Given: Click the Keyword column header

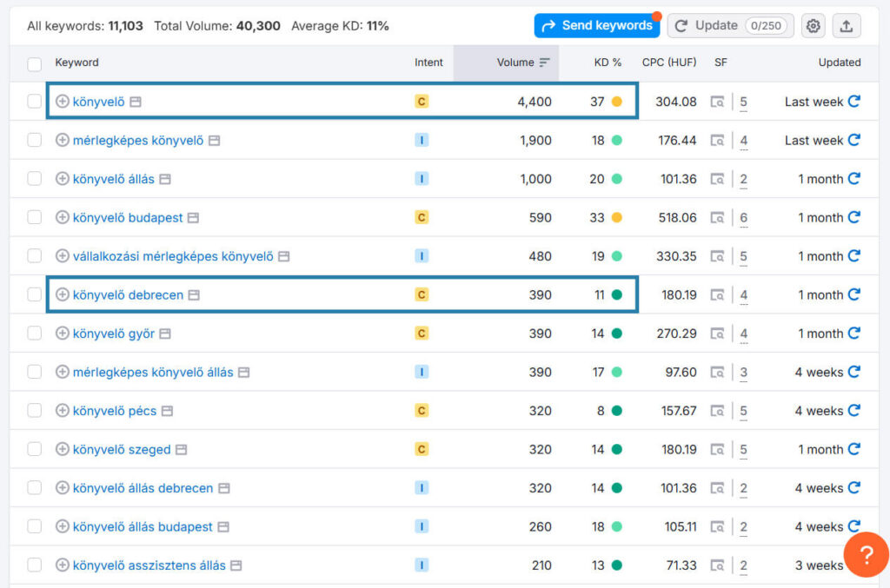Looking at the screenshot, I should click(76, 63).
